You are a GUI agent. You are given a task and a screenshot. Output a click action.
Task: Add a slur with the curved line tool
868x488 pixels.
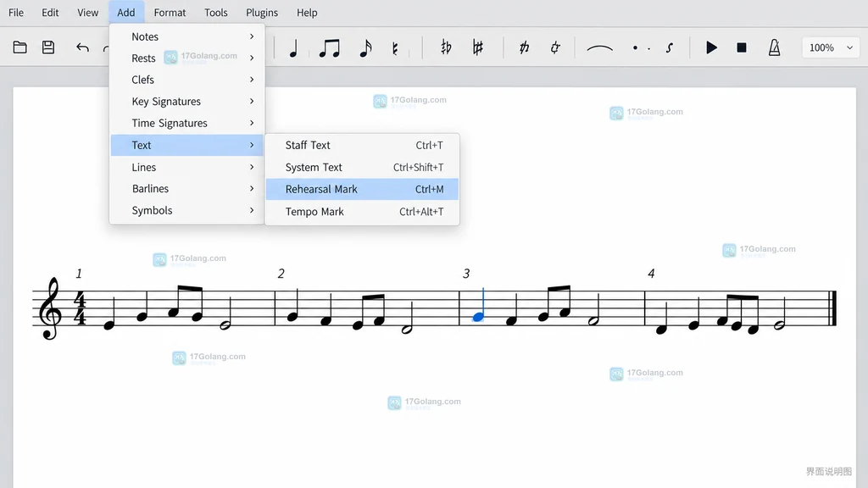click(x=599, y=48)
